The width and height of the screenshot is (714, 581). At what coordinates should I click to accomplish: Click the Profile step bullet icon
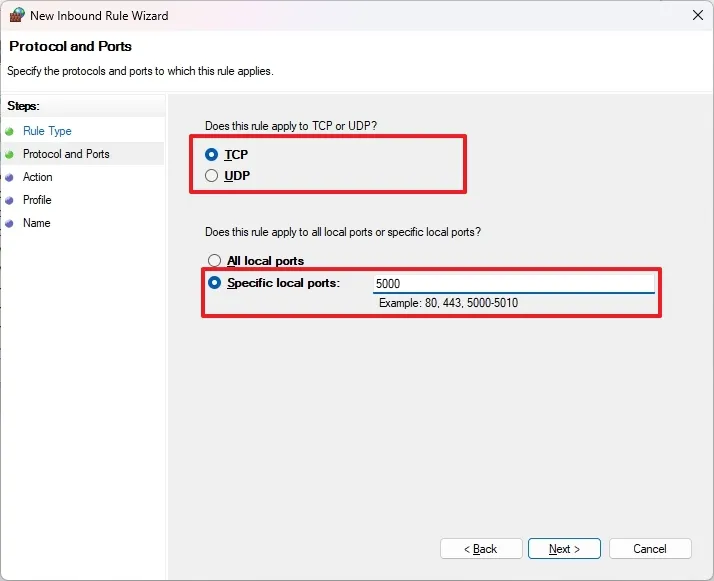click(10, 200)
